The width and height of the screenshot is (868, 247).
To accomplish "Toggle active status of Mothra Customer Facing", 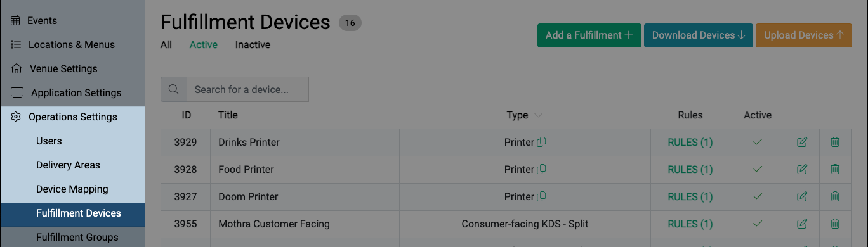I will [757, 224].
